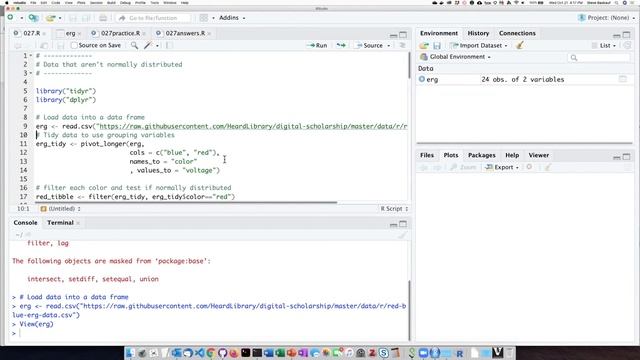Screen dimensions: 640x360
Task: Click the Clear Environment broom icon
Action: tap(520, 45)
